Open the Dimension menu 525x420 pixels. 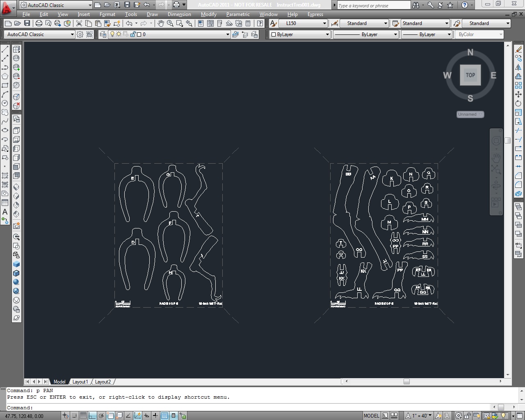(x=179, y=14)
